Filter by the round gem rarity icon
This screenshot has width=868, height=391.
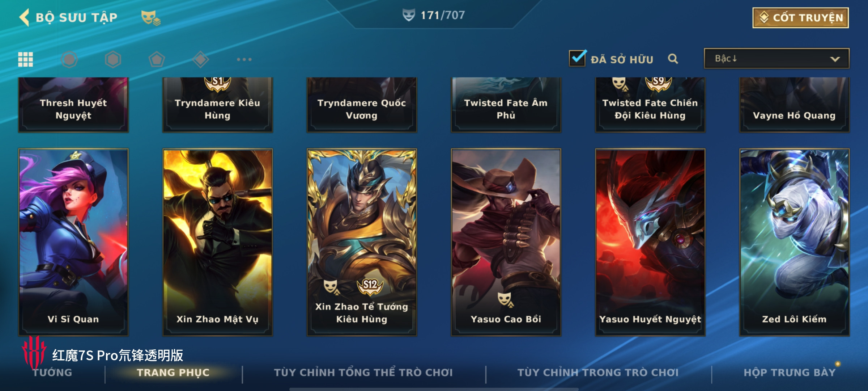coord(69,59)
